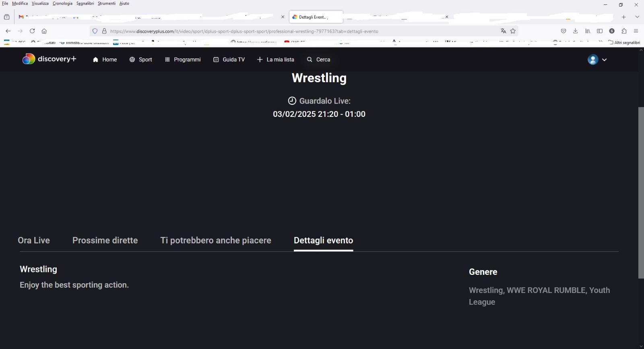This screenshot has width=644, height=349.
Task: Open the browser home page icon
Action: pyautogui.click(x=44, y=31)
